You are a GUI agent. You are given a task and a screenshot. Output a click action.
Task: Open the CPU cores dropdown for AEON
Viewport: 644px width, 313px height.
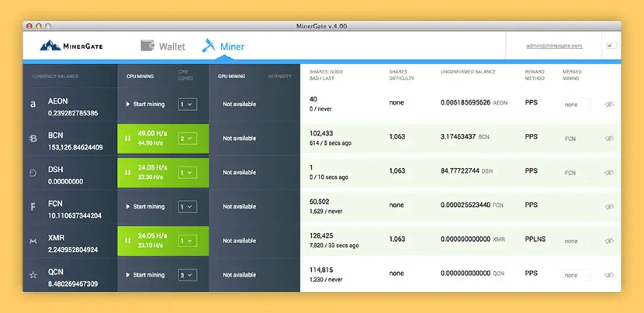click(187, 104)
